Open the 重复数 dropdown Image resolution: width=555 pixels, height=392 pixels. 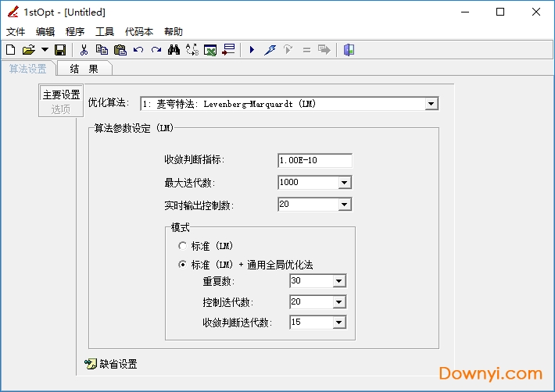coord(338,282)
